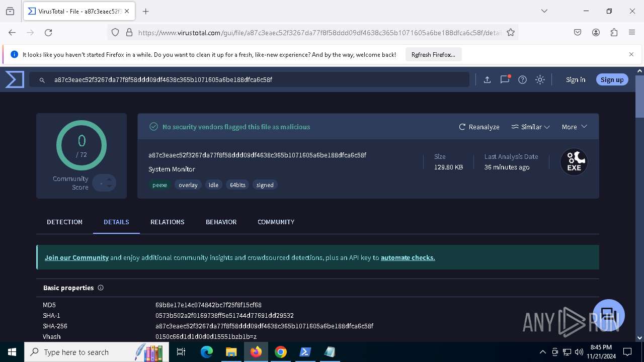This screenshot has width=644, height=362.
Task: Open the help question mark icon
Action: pos(522,79)
